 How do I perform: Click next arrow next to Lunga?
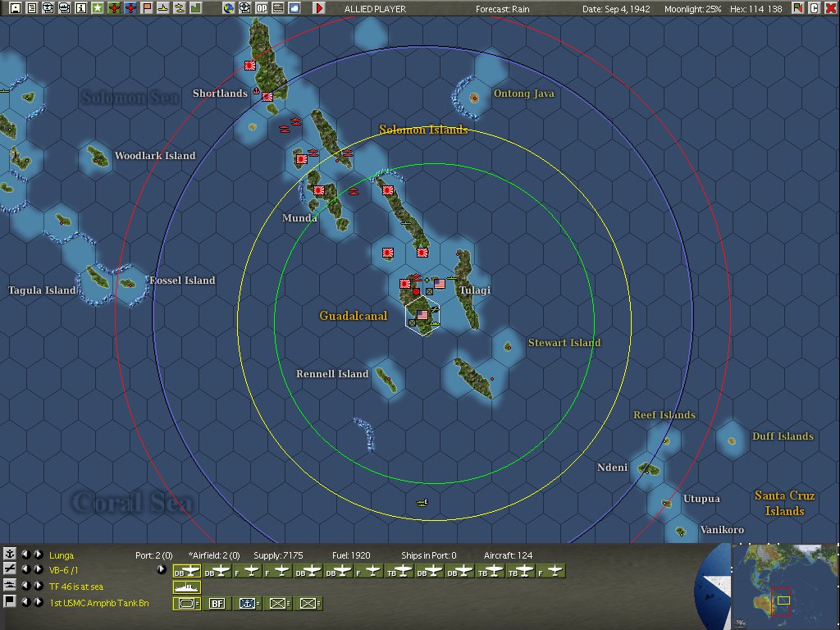[x=38, y=555]
